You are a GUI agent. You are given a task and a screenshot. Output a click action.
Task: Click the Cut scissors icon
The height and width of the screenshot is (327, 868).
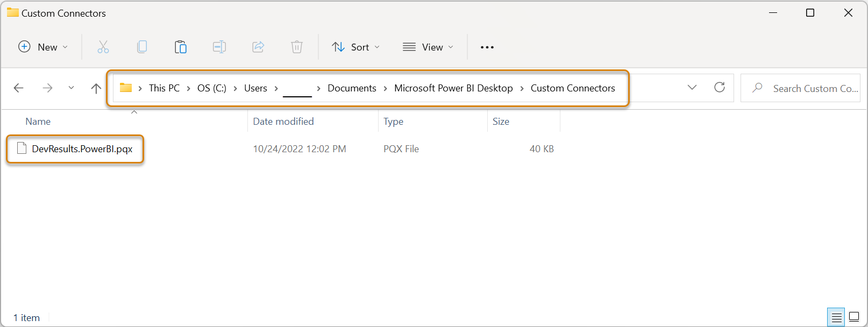pyautogui.click(x=103, y=47)
